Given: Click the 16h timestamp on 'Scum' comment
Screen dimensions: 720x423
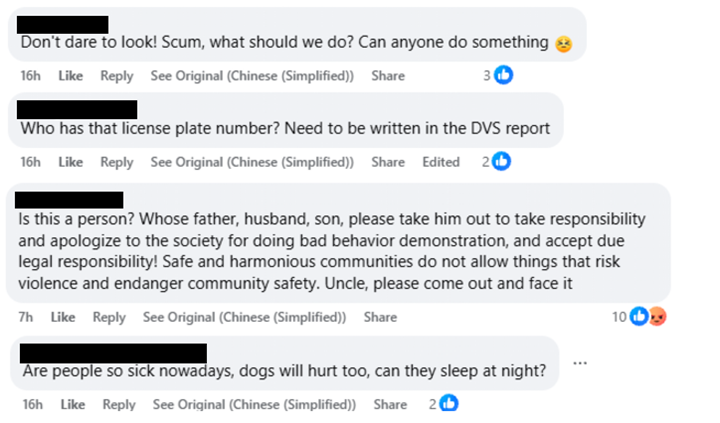Looking at the screenshot, I should 30,76.
